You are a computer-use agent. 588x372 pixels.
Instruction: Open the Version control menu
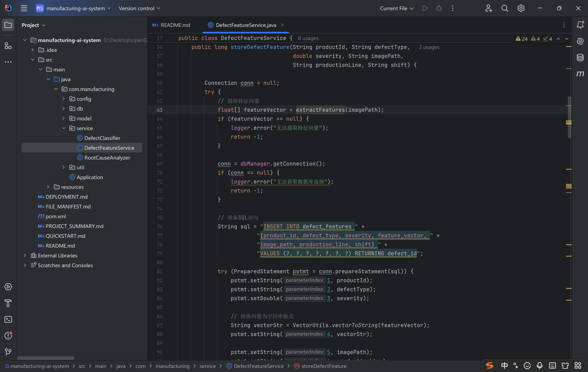click(139, 8)
